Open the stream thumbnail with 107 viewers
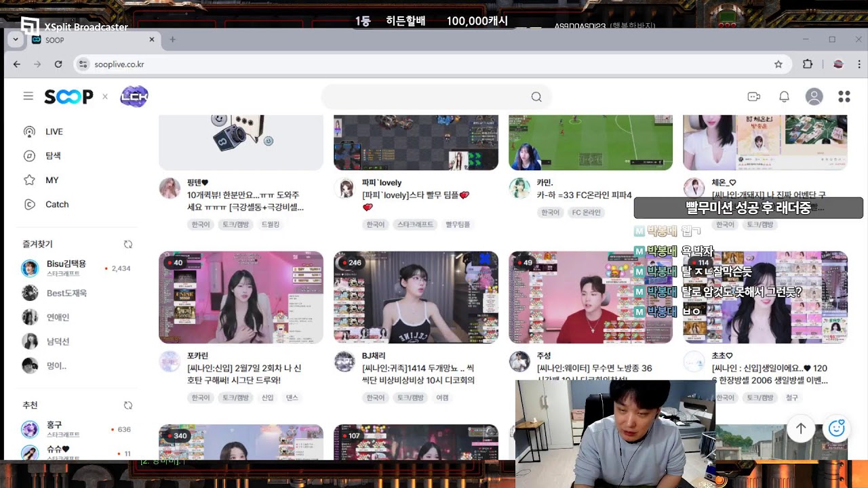Screen dimensions: 868x488 [x=416, y=443]
